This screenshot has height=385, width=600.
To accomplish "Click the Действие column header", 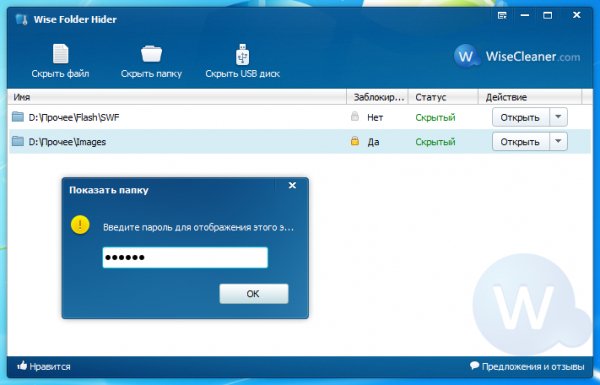I will tap(530, 97).
